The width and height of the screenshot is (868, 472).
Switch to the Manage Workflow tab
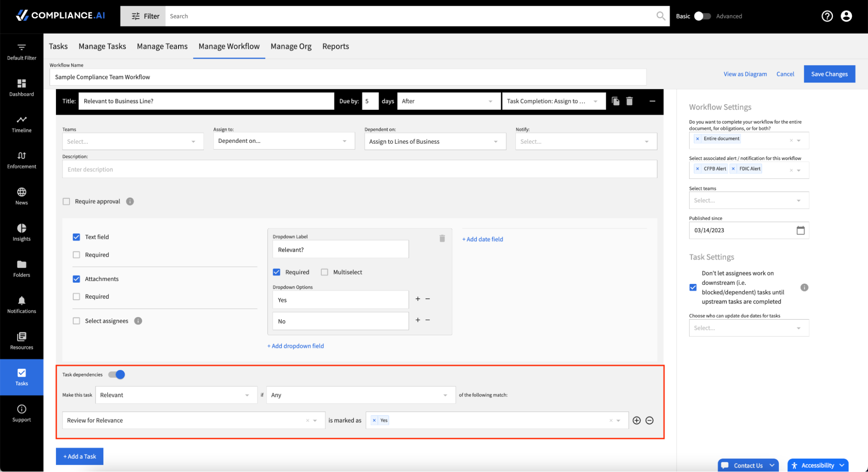pyautogui.click(x=229, y=46)
